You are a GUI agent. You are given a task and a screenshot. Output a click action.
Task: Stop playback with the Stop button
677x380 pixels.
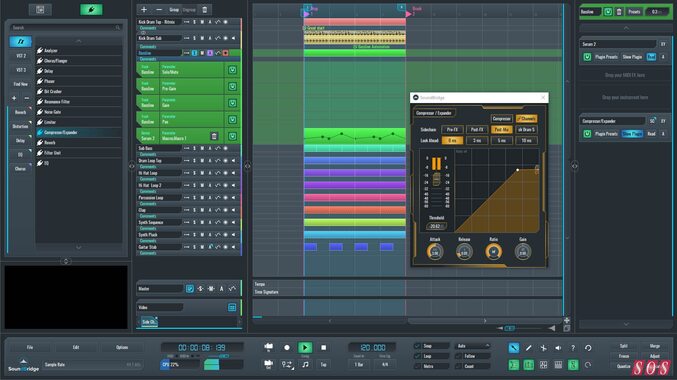(x=324, y=348)
